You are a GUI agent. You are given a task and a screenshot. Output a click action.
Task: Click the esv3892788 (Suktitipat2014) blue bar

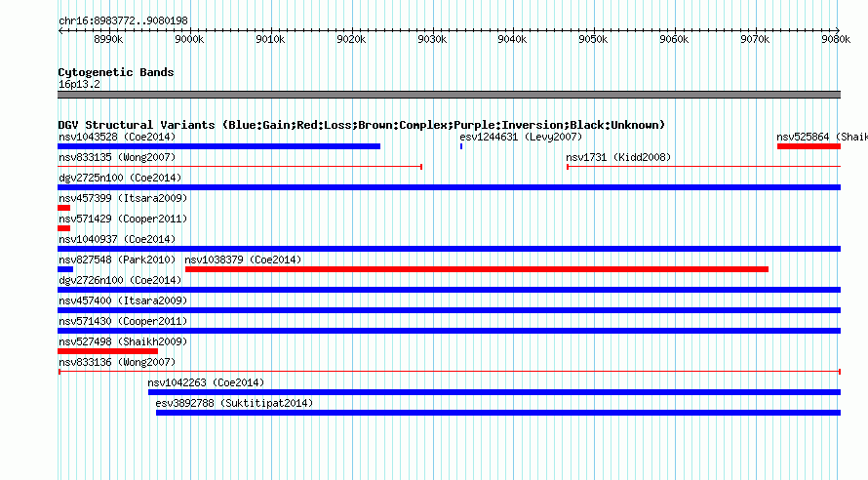498,413
